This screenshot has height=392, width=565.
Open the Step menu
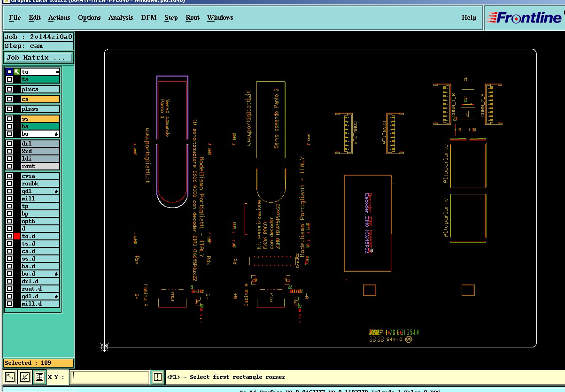pos(171,18)
